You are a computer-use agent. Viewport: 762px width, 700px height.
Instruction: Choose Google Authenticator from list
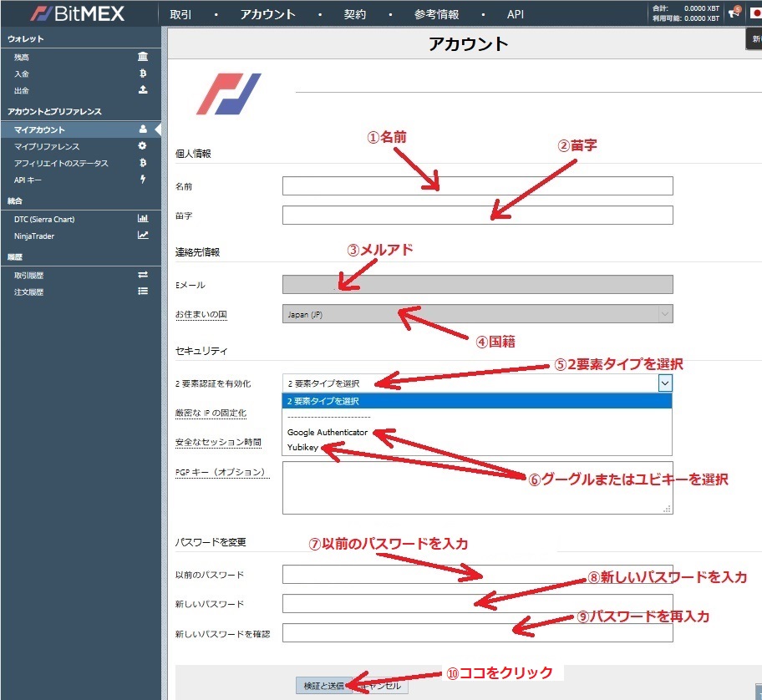point(327,432)
